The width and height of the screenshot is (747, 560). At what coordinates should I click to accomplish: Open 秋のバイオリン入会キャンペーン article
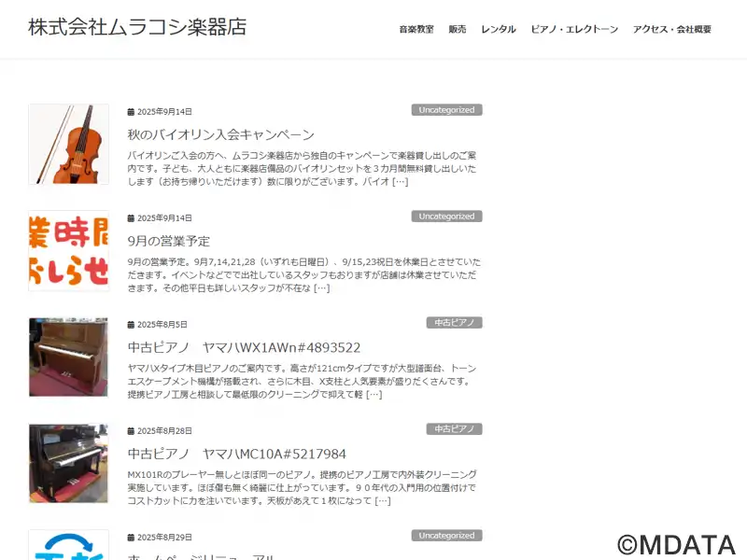tap(221, 134)
